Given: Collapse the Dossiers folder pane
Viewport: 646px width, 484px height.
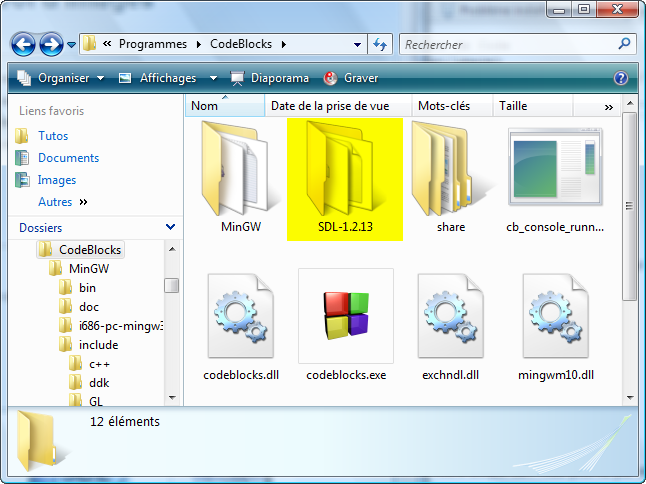Looking at the screenshot, I should pos(170,227).
